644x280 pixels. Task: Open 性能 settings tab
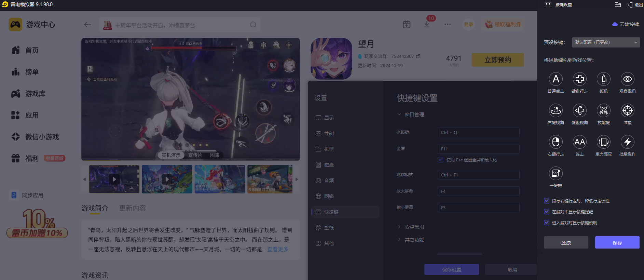click(x=345, y=133)
